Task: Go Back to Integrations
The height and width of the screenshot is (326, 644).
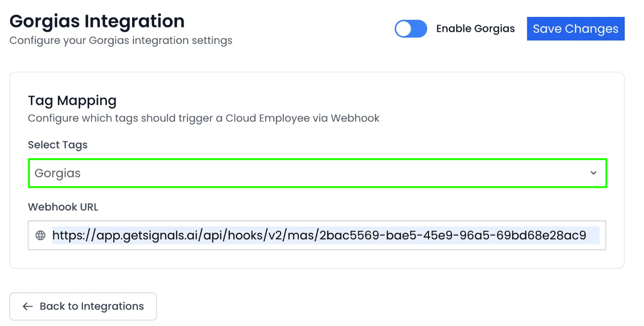Action: [x=83, y=306]
